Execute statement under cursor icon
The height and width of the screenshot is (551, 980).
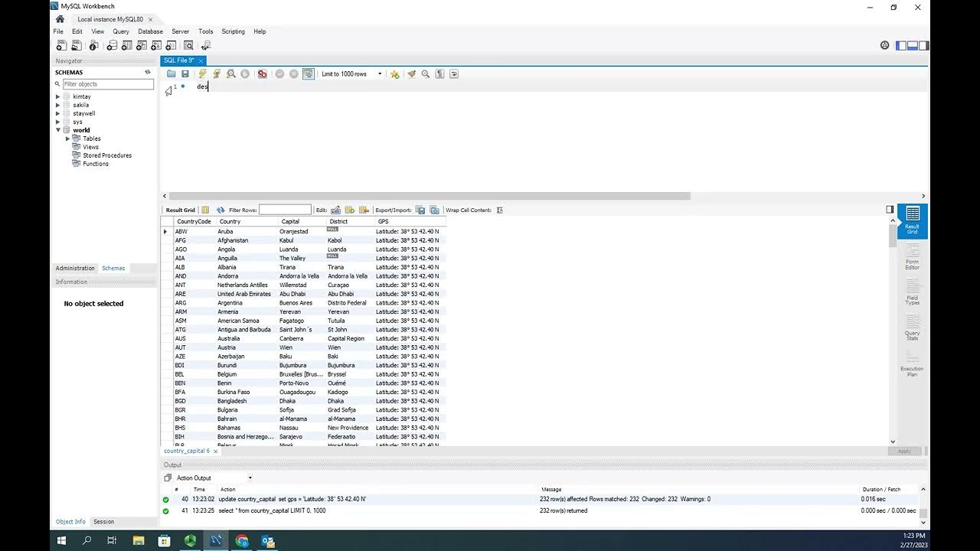tap(217, 74)
